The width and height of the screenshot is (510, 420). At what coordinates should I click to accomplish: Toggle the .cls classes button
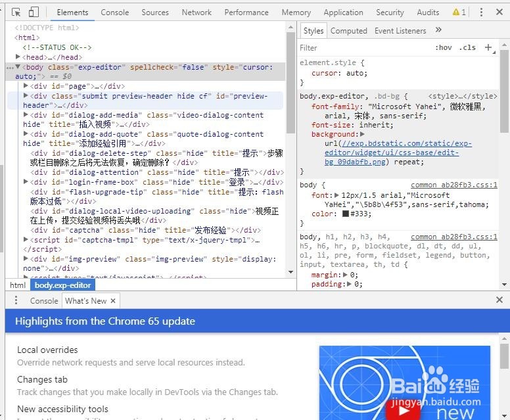467,47
